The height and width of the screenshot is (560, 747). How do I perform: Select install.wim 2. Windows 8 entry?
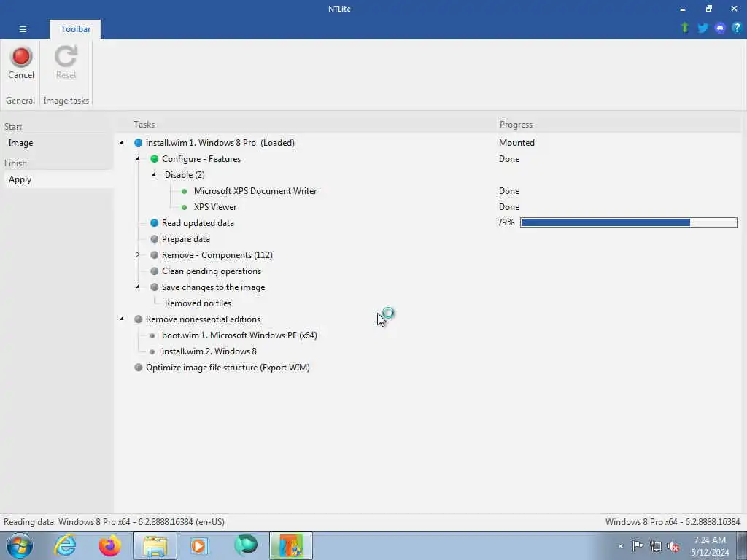209,351
